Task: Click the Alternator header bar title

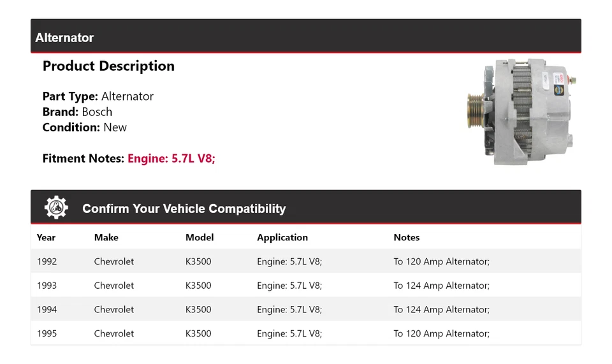Action: point(64,38)
